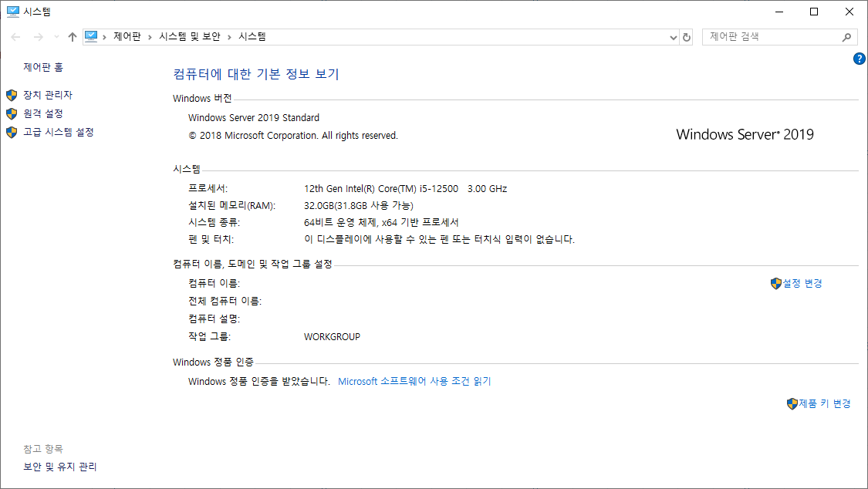Open the recent locations dropdown arrow
The width and height of the screenshot is (868, 489).
click(56, 37)
